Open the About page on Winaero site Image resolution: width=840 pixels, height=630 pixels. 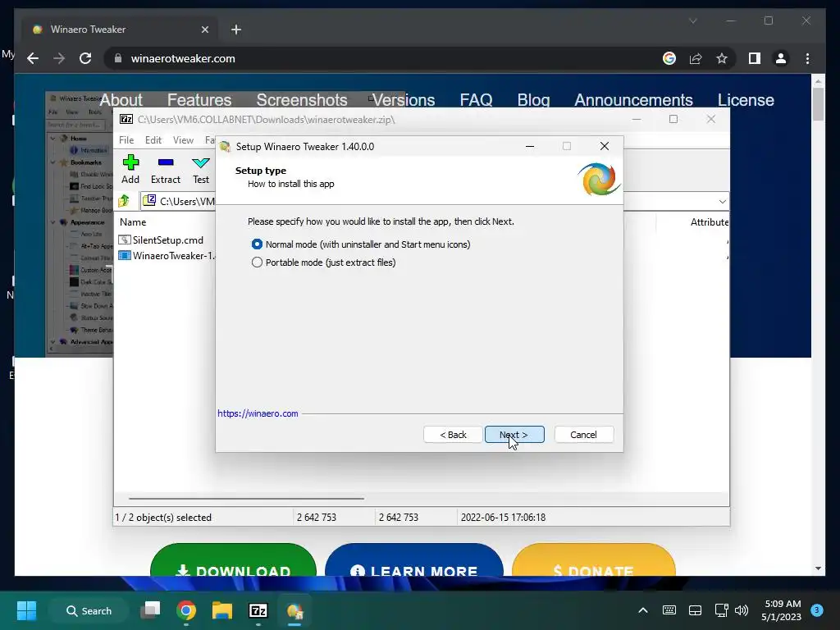121,100
